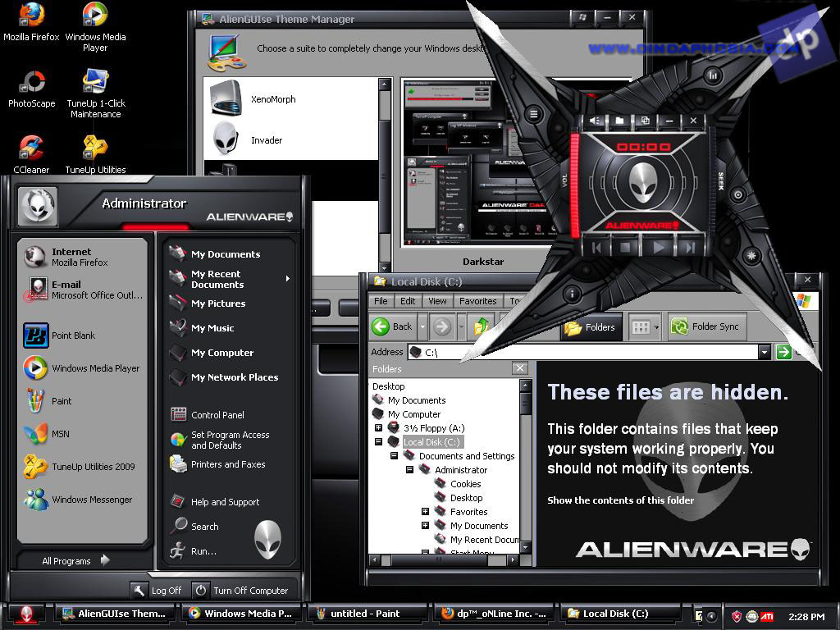
Task: Collapse Documents and Settings tree node
Action: click(395, 455)
